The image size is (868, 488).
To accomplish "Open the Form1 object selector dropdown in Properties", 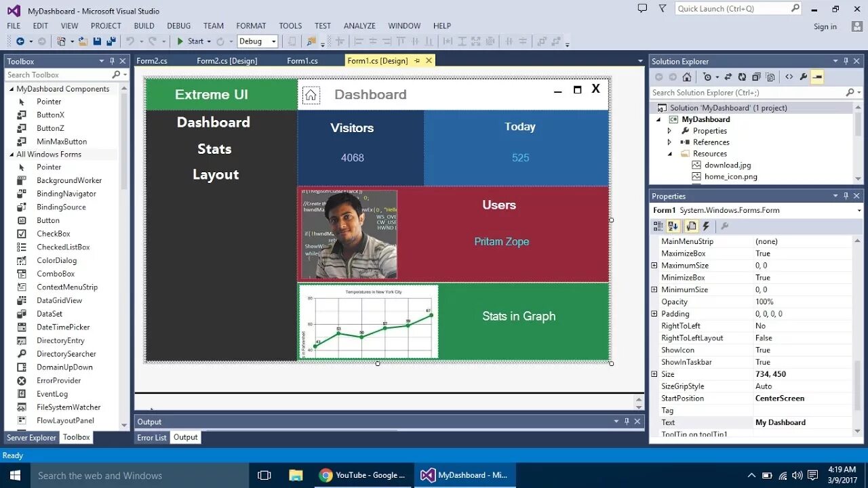I will 859,210.
